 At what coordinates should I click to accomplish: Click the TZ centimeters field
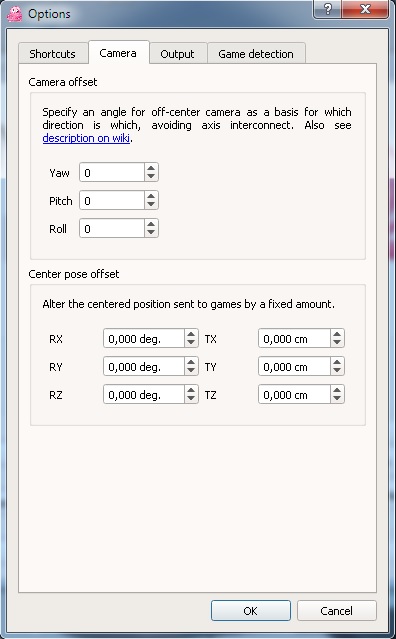point(294,394)
